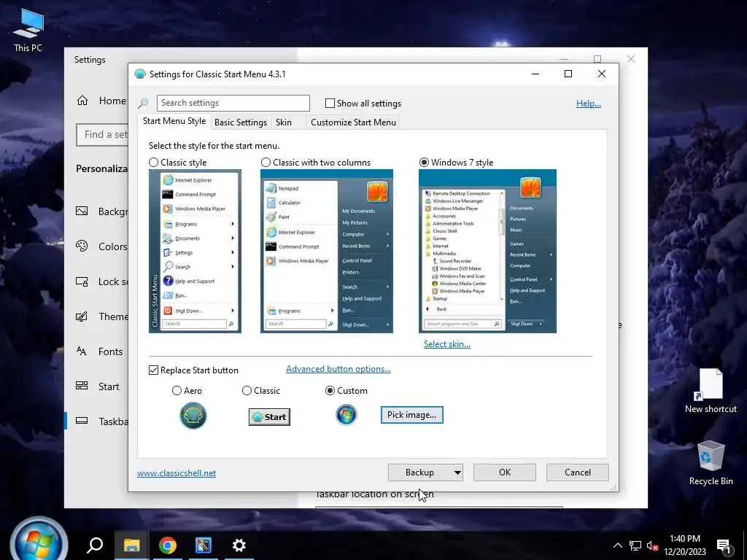The width and height of the screenshot is (747, 560).
Task: Click the Windows 7 style preview thumbnail
Action: tap(487, 251)
